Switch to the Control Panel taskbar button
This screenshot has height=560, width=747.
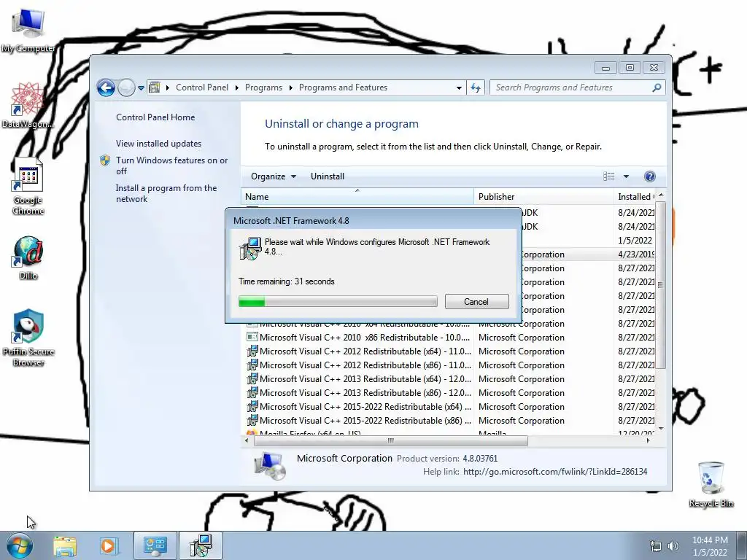click(155, 545)
